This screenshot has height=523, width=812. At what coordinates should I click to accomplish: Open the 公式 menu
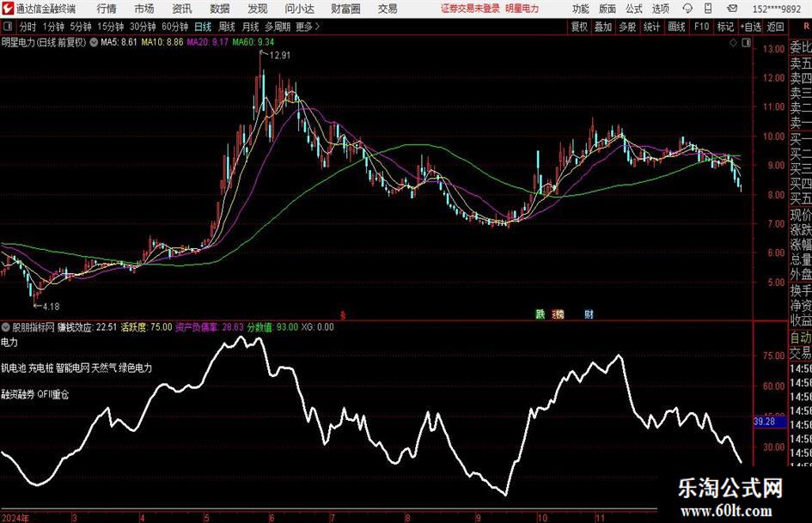(633, 9)
